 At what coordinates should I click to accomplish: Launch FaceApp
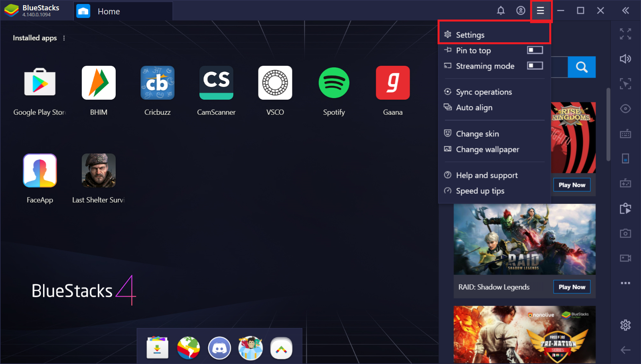[x=40, y=171]
